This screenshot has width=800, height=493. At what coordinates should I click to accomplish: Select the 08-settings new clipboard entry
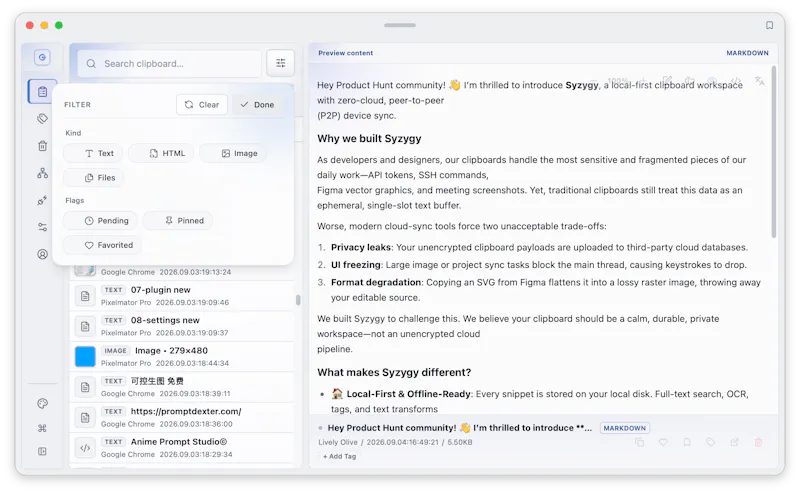(183, 326)
